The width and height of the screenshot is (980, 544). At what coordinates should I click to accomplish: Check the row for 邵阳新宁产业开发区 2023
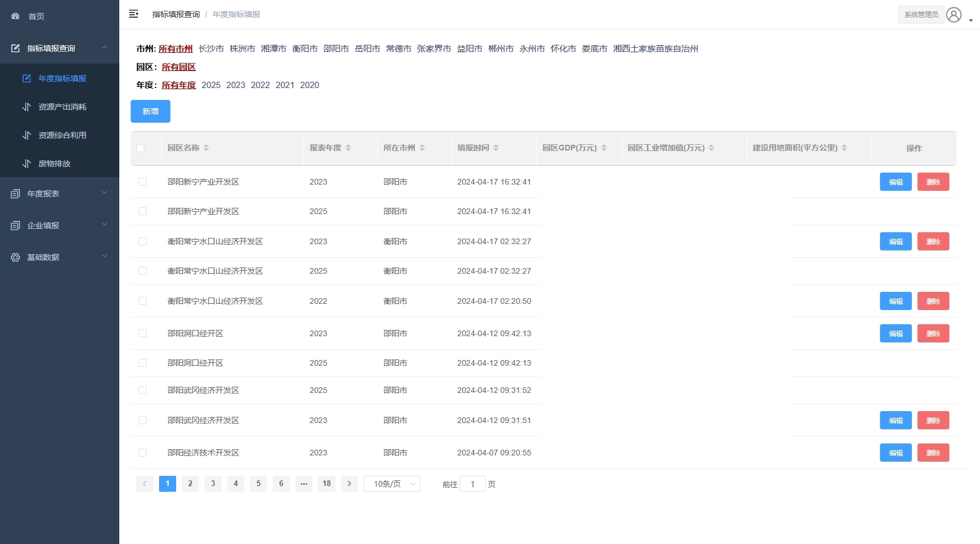143,182
